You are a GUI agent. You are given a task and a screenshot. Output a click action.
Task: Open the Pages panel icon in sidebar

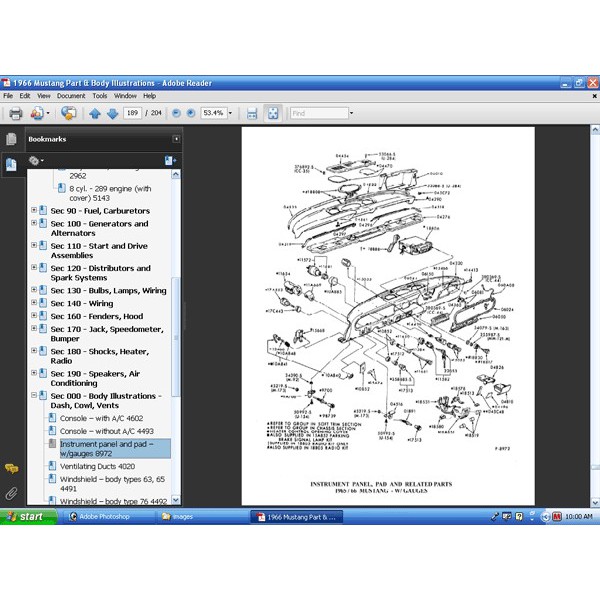pyautogui.click(x=11, y=139)
